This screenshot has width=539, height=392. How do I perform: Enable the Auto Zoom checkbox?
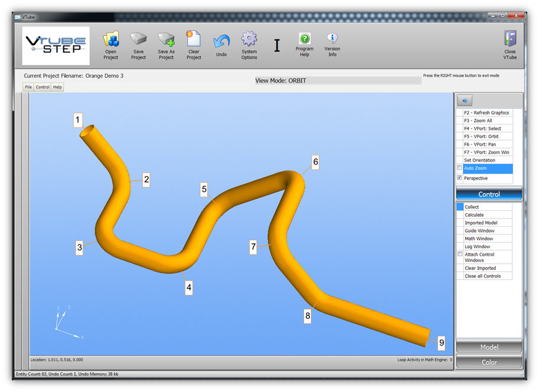click(x=460, y=168)
